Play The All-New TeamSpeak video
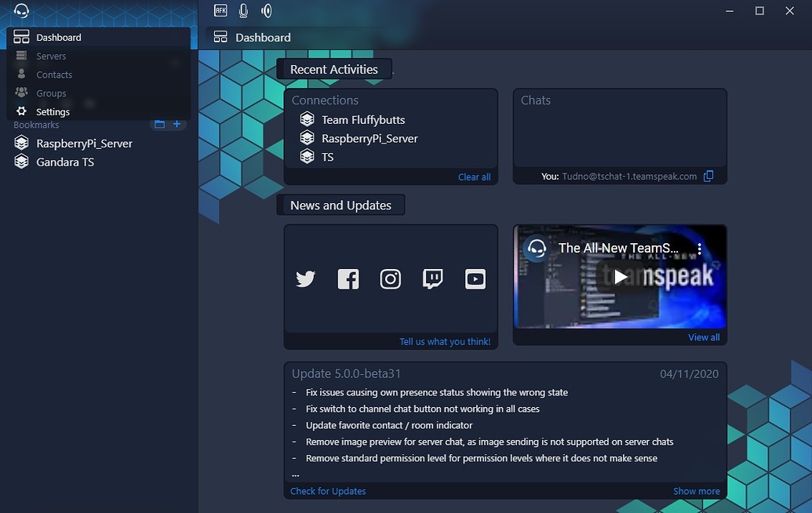 (x=619, y=277)
